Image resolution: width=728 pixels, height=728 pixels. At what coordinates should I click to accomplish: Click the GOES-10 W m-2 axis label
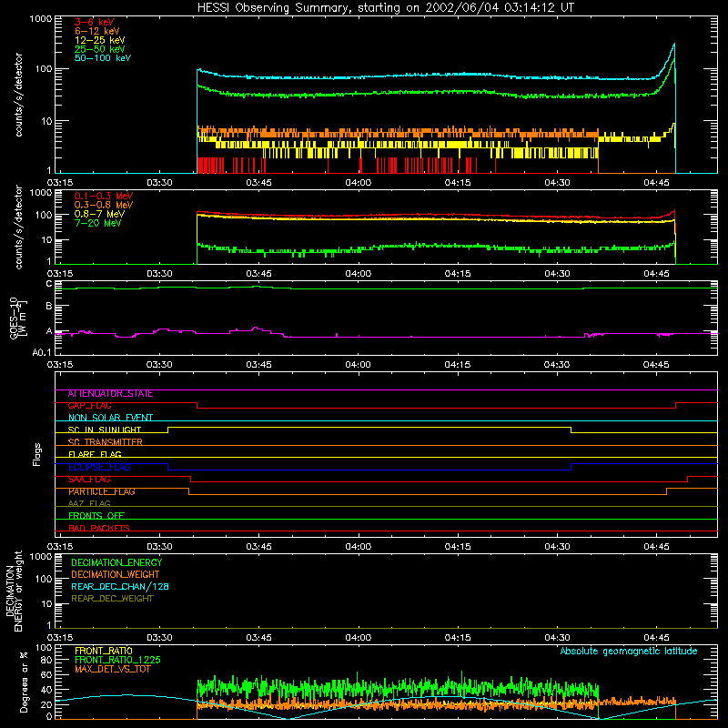(18, 318)
